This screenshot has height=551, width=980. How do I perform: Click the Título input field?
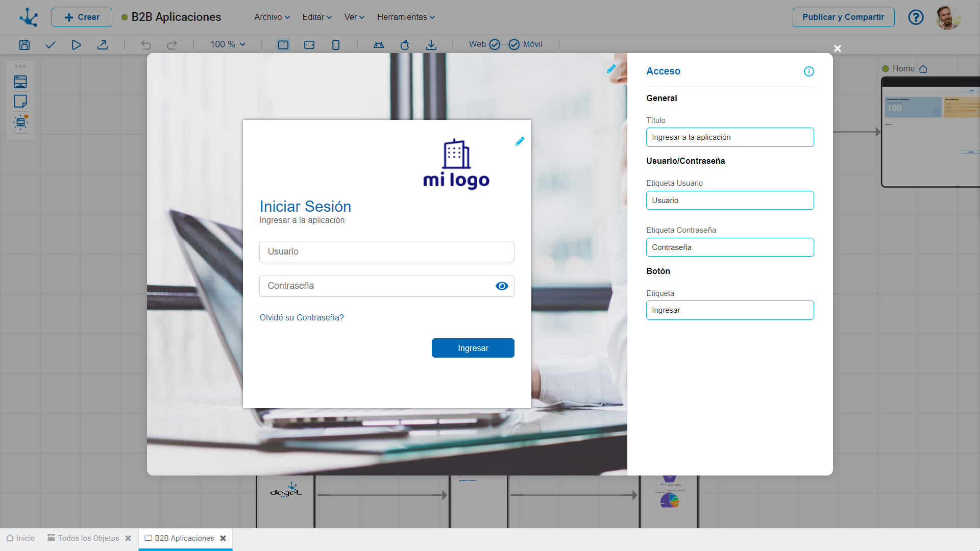pos(729,137)
